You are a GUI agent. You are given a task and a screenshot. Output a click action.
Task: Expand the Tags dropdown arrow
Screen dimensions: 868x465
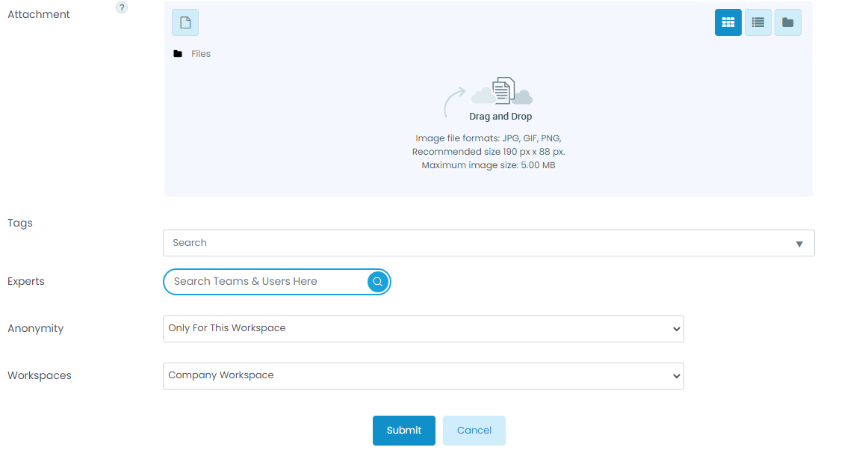click(x=799, y=244)
